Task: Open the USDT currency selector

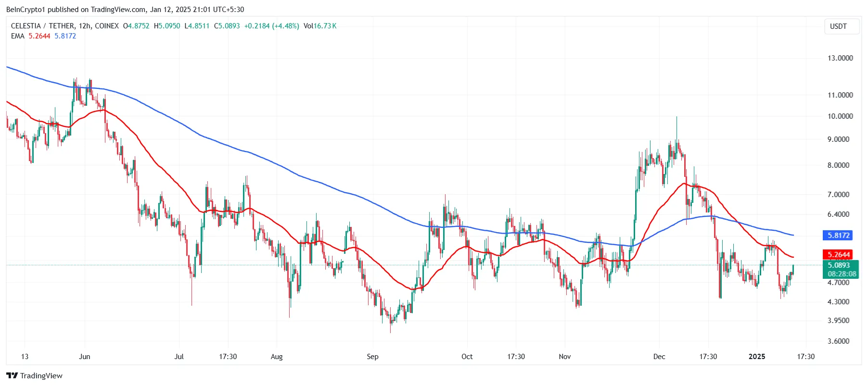Action: [x=841, y=26]
